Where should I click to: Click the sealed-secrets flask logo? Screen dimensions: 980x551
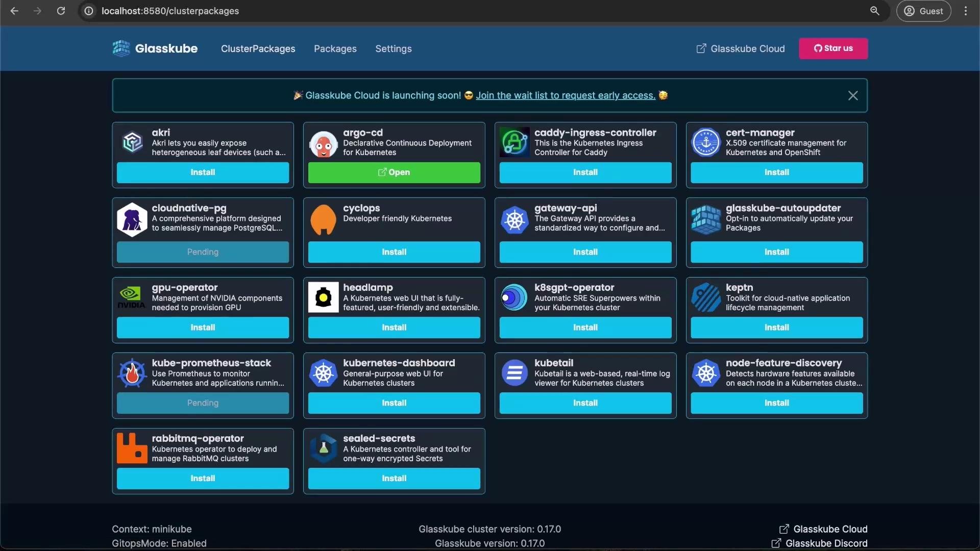[x=323, y=448]
